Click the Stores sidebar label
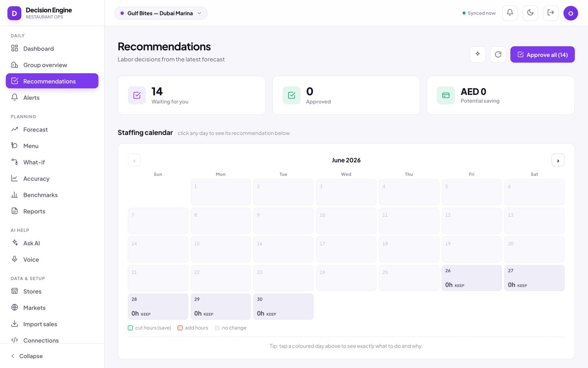This screenshot has width=588, height=368. 32,291
